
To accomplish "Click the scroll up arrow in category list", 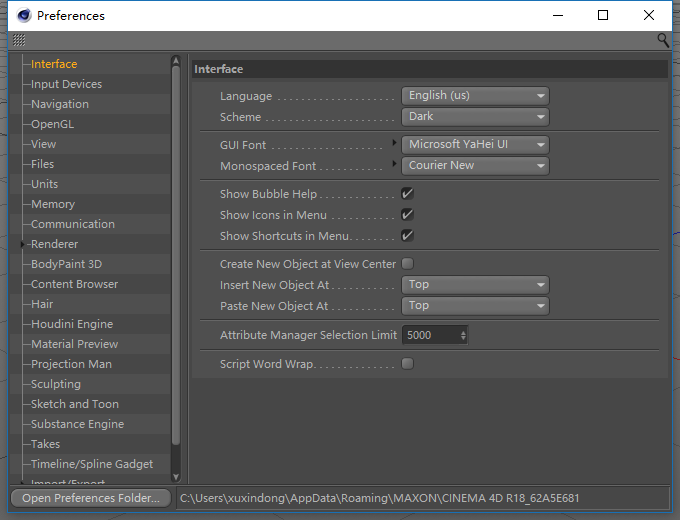I will 176,60.
